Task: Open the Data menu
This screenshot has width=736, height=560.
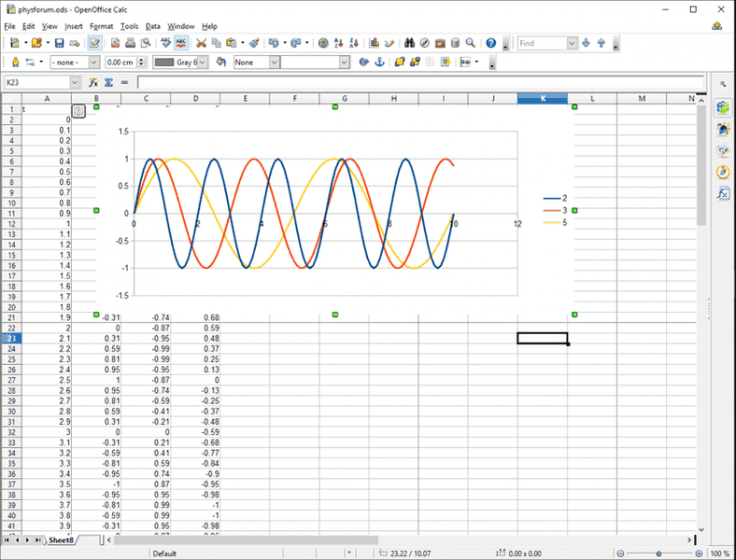Action: pyautogui.click(x=153, y=26)
